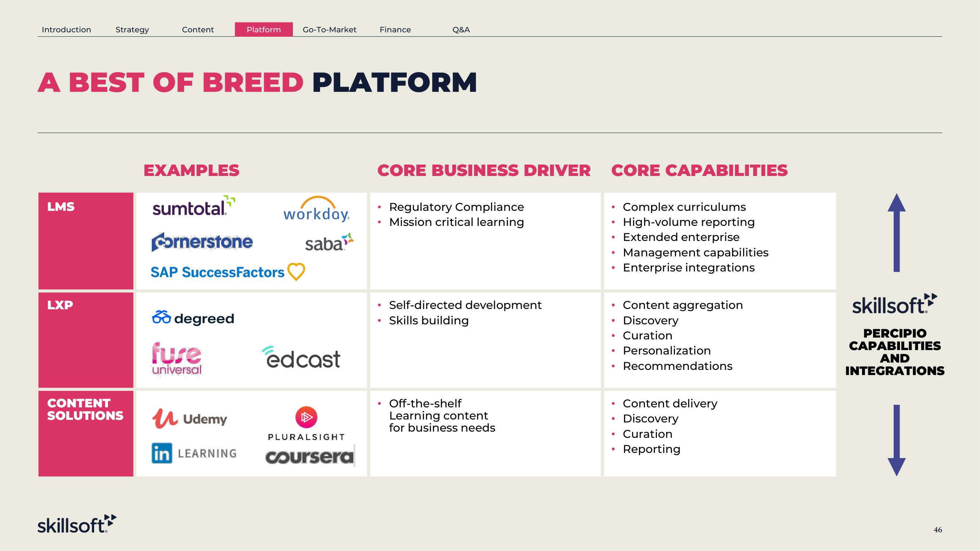Image resolution: width=980 pixels, height=551 pixels.
Task: Click the page number 46
Action: tap(938, 530)
